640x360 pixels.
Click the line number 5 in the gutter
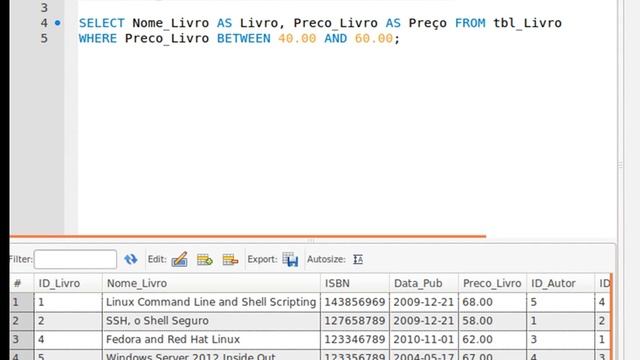pos(44,38)
